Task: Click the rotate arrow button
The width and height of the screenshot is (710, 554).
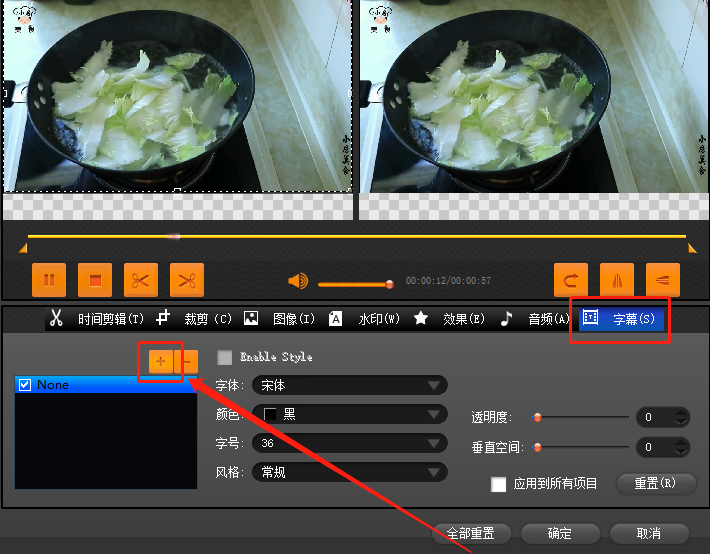Action: [x=571, y=280]
